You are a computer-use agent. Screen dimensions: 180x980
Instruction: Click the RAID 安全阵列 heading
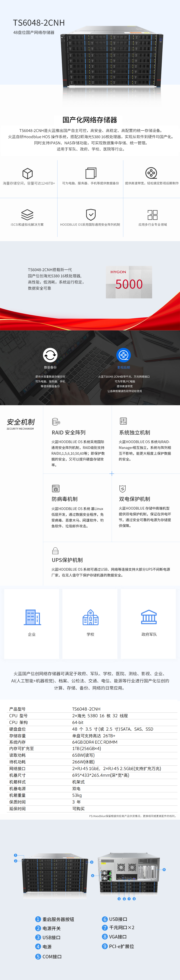click(69, 433)
